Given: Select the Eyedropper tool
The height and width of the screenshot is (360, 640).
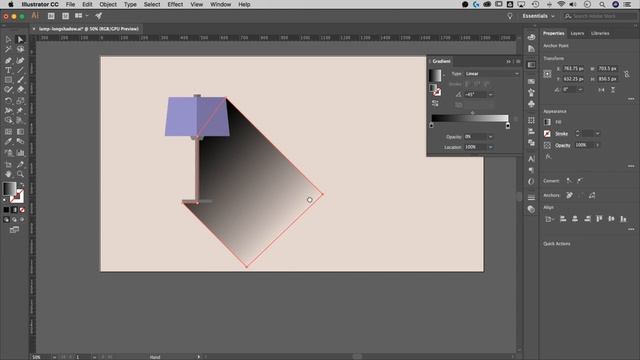Looking at the screenshot, I should pos(8,142).
